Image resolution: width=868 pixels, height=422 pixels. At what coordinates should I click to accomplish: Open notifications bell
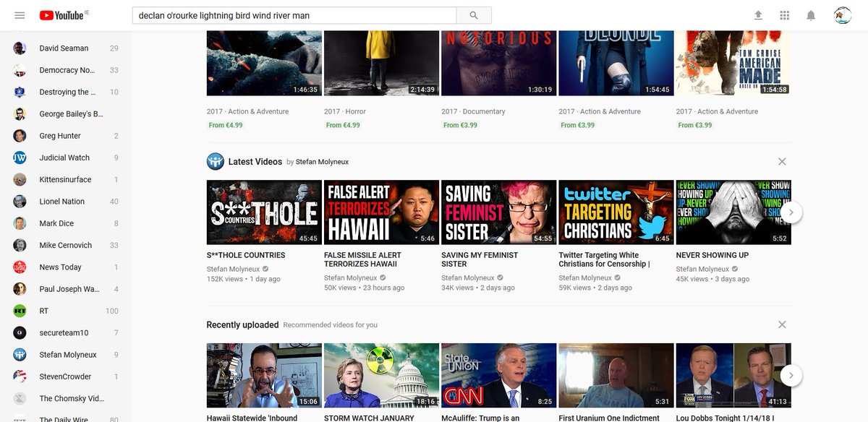pyautogui.click(x=812, y=15)
